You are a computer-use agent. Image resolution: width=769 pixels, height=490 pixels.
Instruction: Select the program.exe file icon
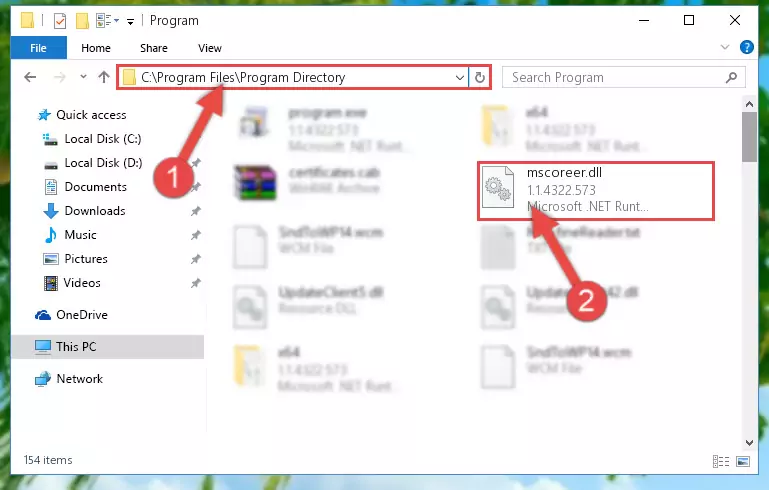254,122
